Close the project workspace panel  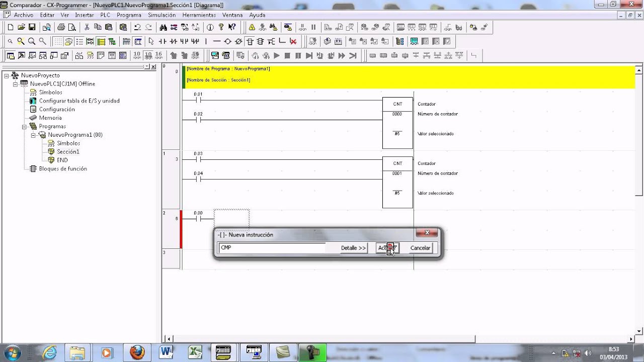click(153, 66)
